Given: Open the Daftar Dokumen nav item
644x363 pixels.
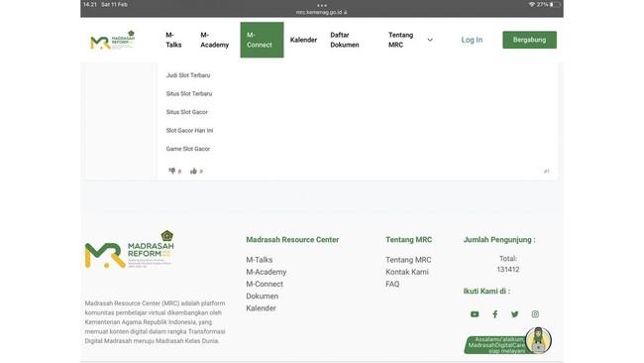Looking at the screenshot, I should (345, 40).
